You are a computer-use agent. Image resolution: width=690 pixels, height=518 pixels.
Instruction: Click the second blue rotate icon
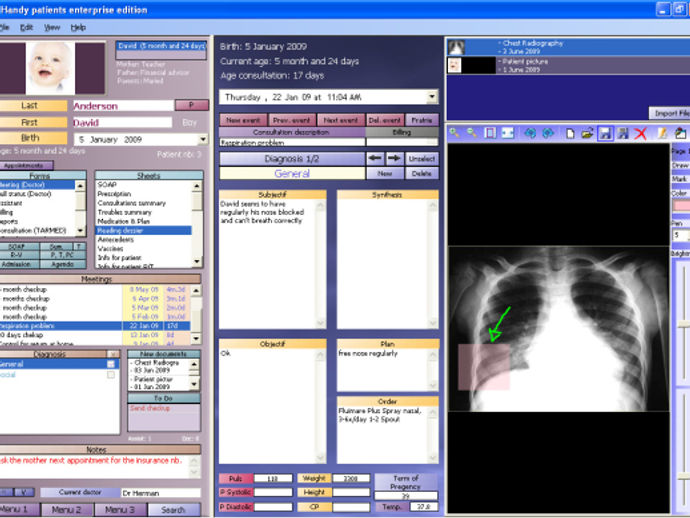[x=548, y=133]
